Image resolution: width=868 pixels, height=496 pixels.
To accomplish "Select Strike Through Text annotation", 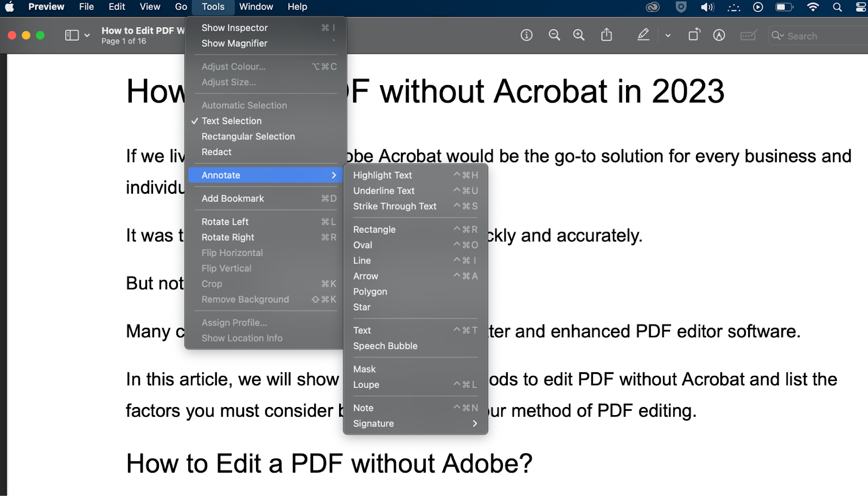I will (394, 206).
